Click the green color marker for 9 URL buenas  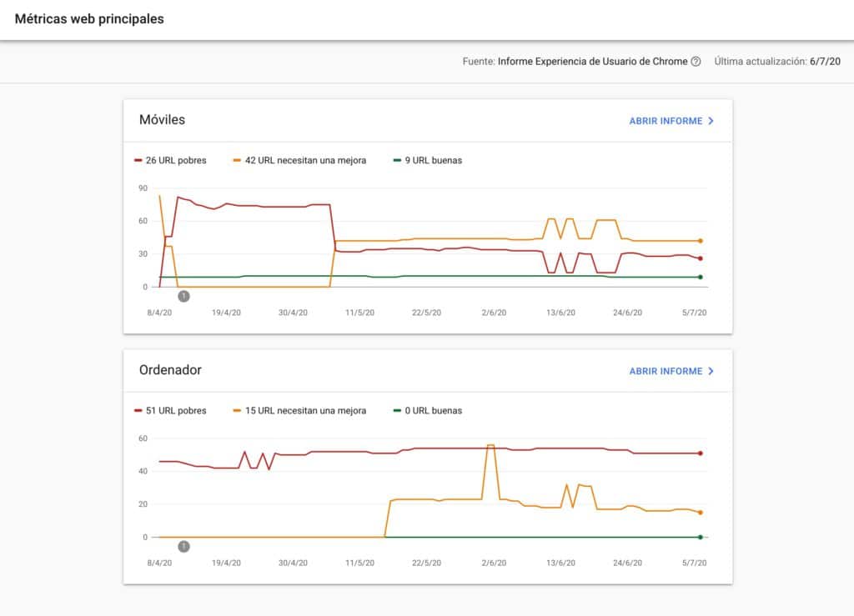396,160
